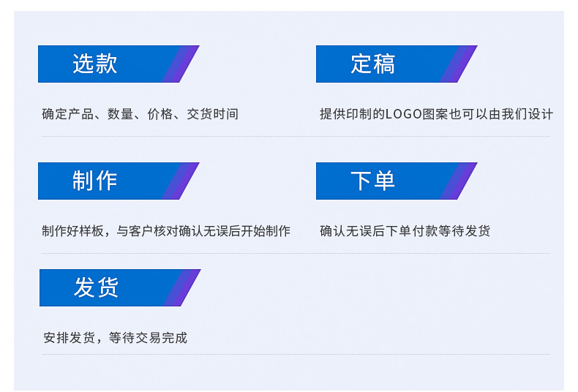578x392 pixels.
Task: Click description 制作好样板，与客户核对确认
Action: [166, 231]
